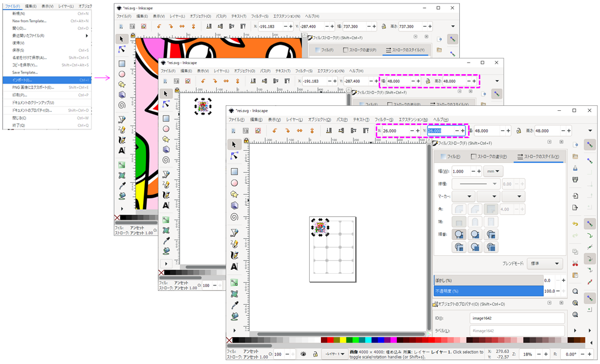
Task: Select the arrow Selector tool in front window
Action: click(x=234, y=144)
